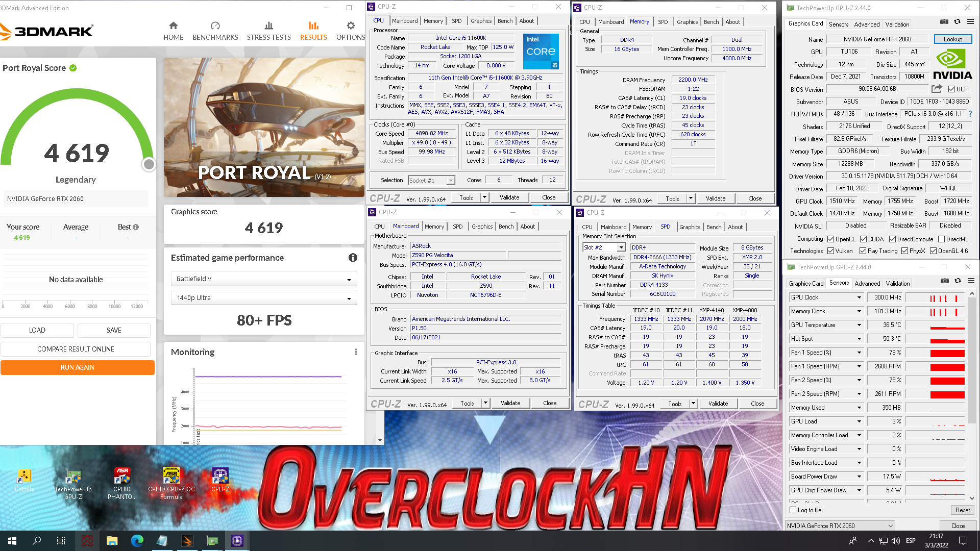The image size is (980, 551).
Task: Launch Microsoft Edge from the taskbar
Action: click(137, 541)
